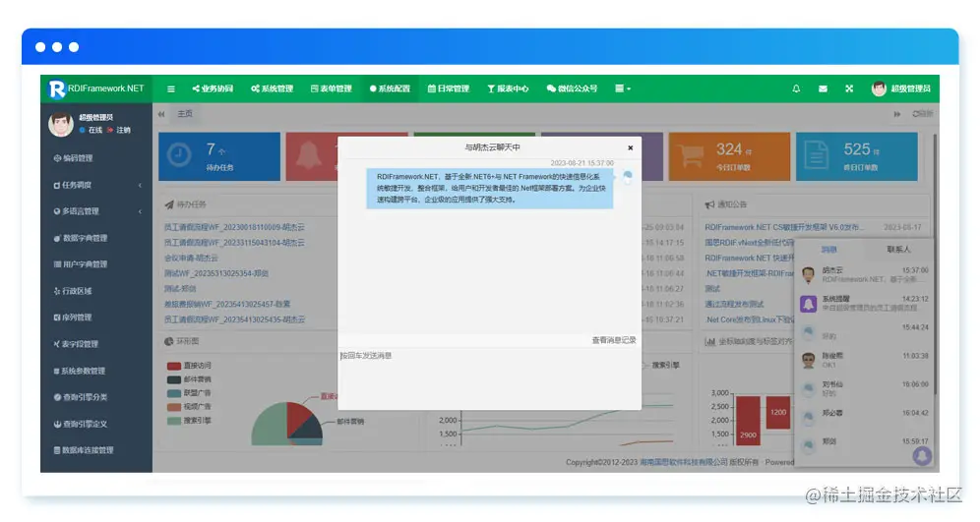
Task: Open 查询引擎分类 in the sidebar
Action: point(81,397)
